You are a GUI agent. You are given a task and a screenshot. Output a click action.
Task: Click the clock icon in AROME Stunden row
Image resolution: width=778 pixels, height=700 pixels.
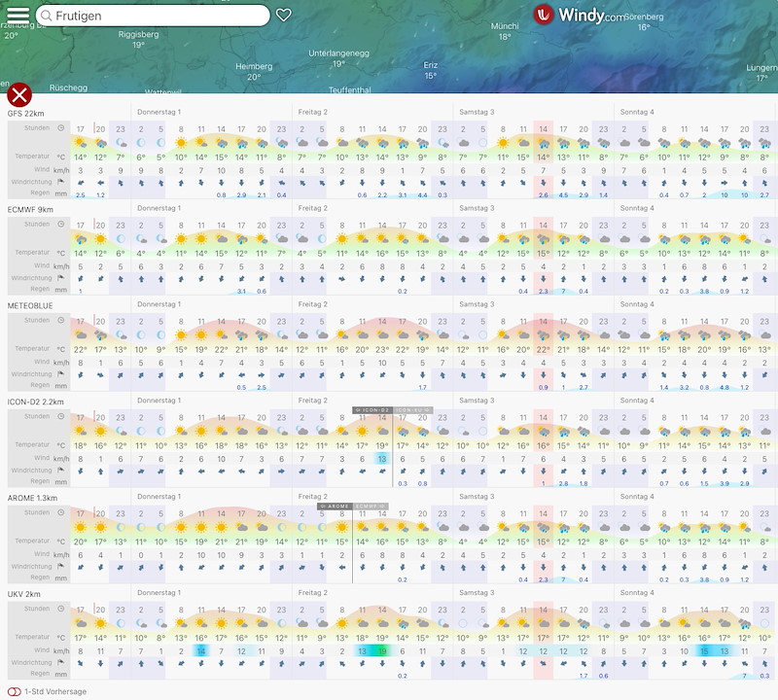point(61,512)
